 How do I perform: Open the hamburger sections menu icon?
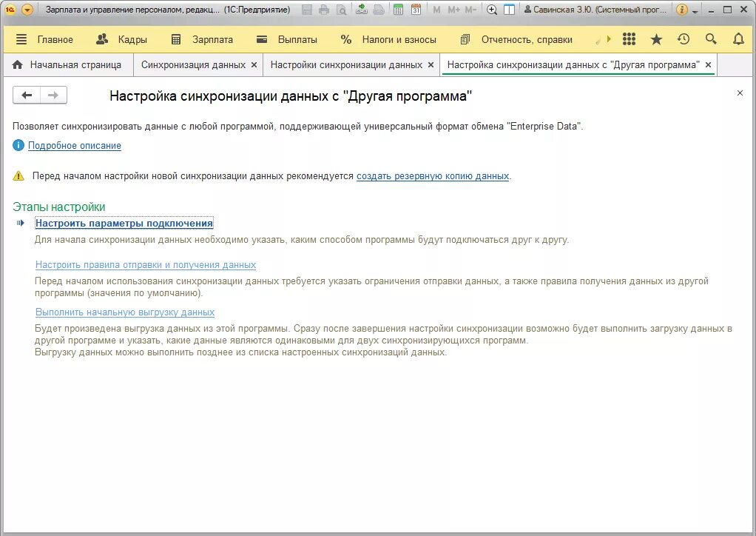click(x=21, y=39)
